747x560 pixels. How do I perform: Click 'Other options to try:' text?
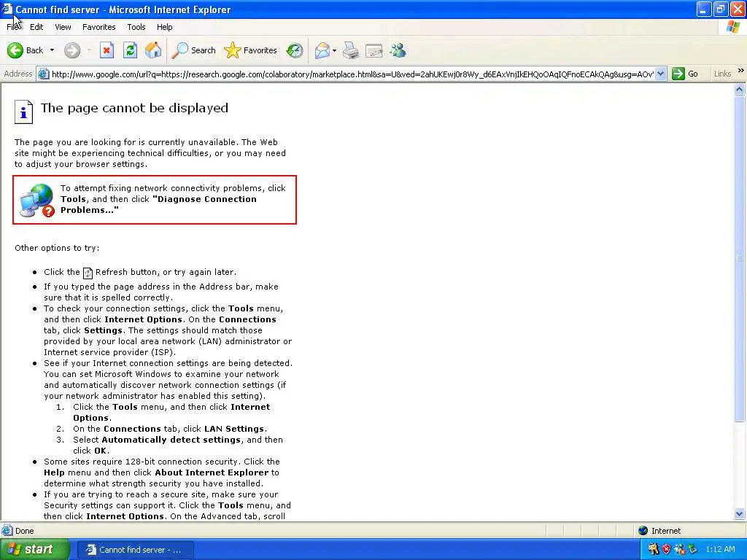pyautogui.click(x=57, y=248)
